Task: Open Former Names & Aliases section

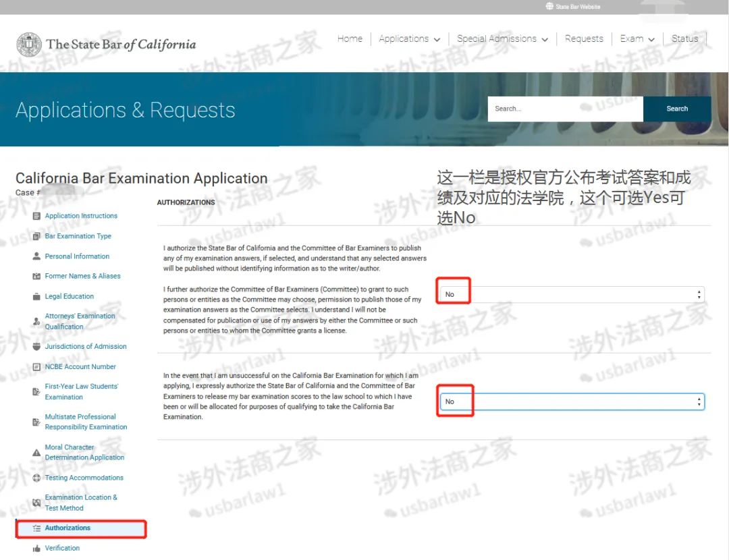Action: (83, 276)
